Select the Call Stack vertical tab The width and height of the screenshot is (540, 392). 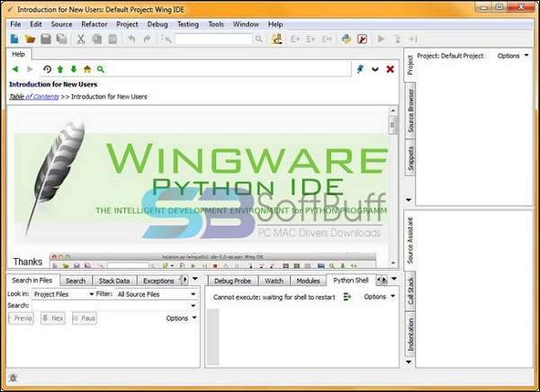410,291
